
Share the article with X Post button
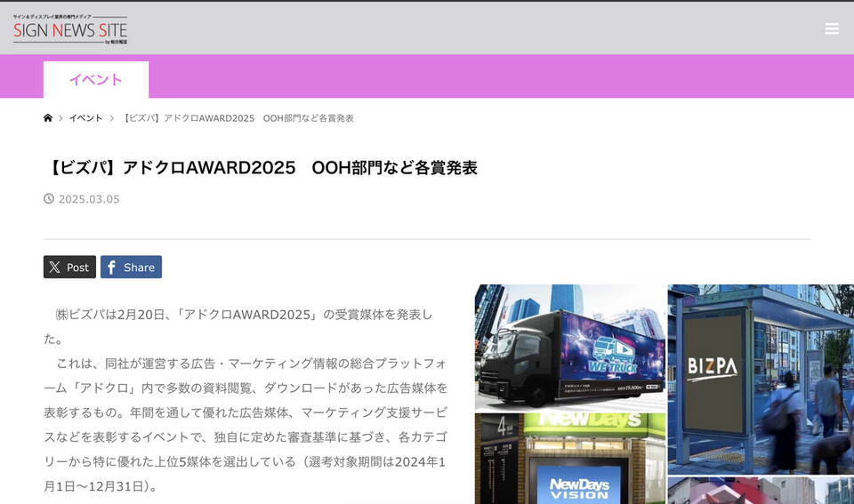[69, 267]
